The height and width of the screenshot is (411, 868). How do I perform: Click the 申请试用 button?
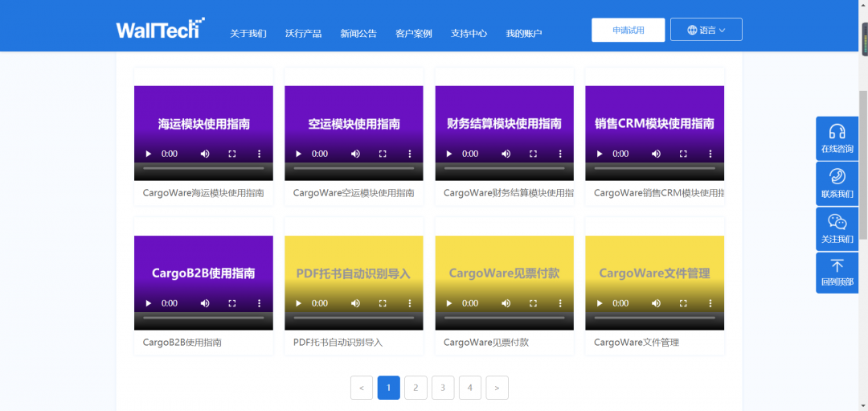[628, 30]
